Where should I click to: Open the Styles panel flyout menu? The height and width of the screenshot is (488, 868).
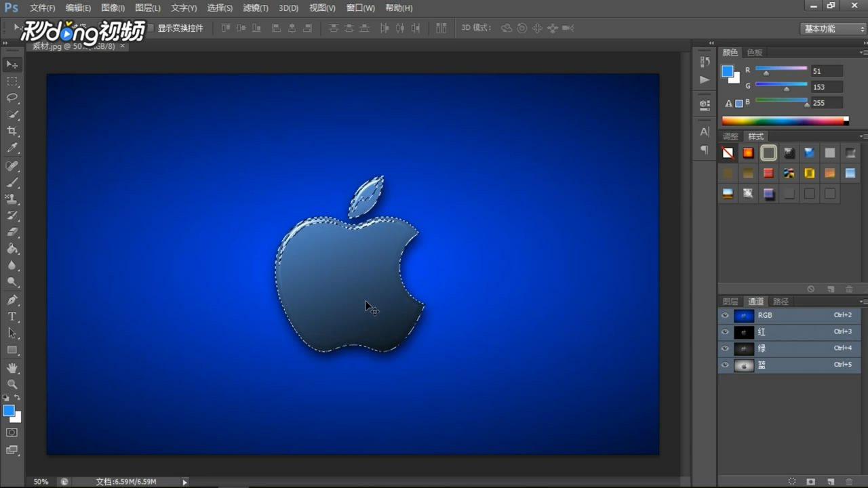[863, 136]
